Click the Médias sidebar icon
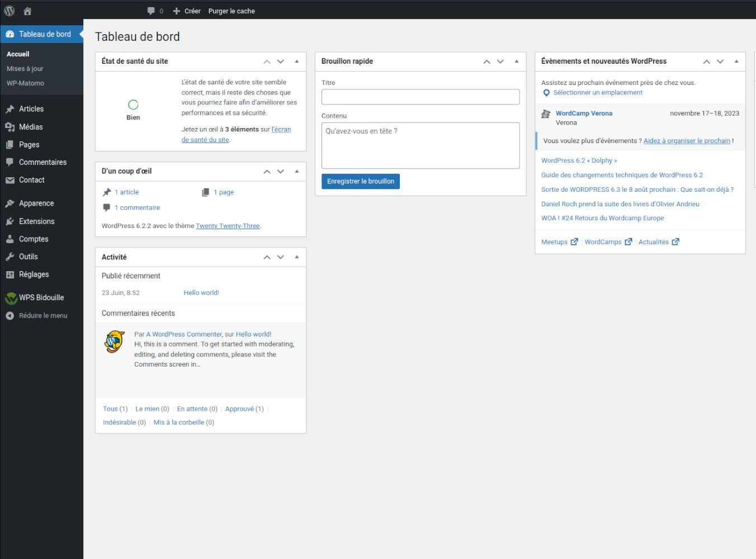 (10, 127)
